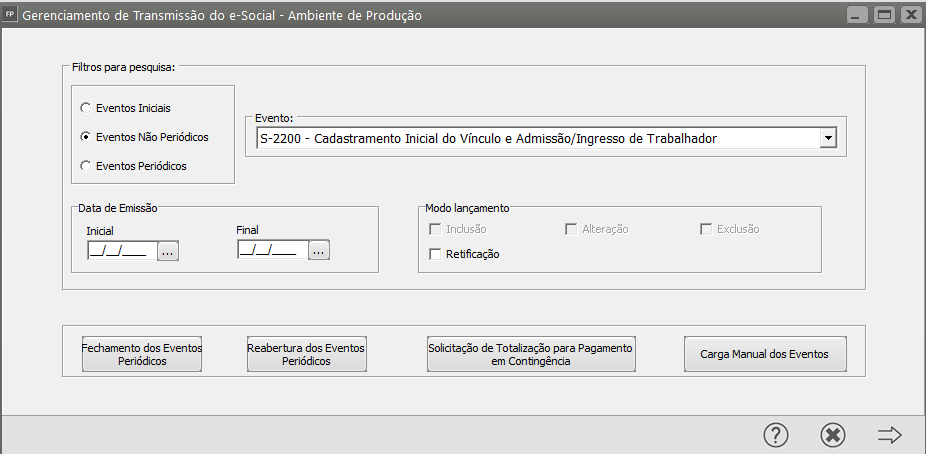Click the FP application icon in title bar
The image size is (926, 454).
[10, 15]
